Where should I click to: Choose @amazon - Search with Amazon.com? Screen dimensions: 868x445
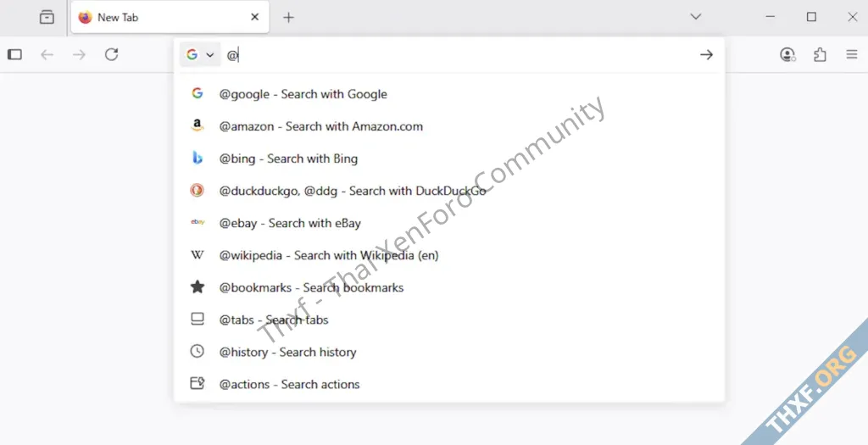(449, 126)
